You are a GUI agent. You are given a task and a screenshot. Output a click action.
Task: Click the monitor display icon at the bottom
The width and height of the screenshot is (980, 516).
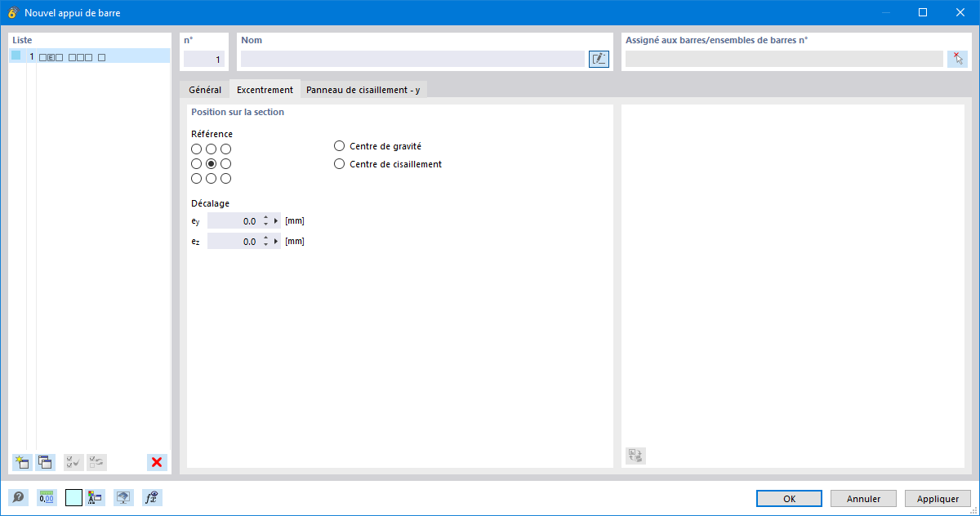pos(123,497)
